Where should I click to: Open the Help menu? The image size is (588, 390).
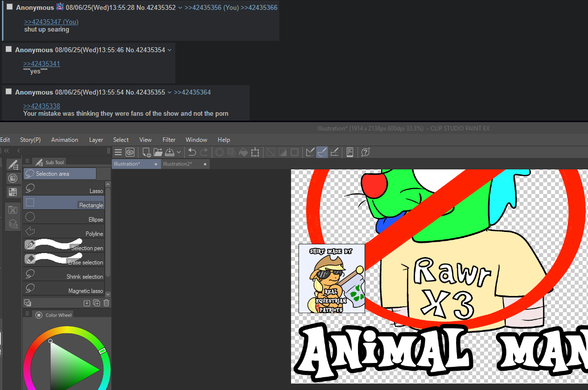(x=224, y=140)
